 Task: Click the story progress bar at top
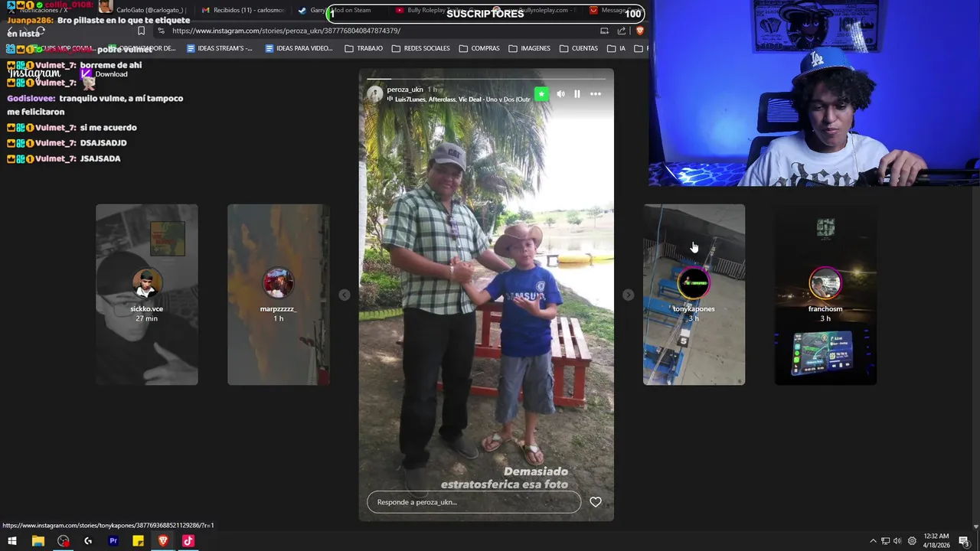486,78
